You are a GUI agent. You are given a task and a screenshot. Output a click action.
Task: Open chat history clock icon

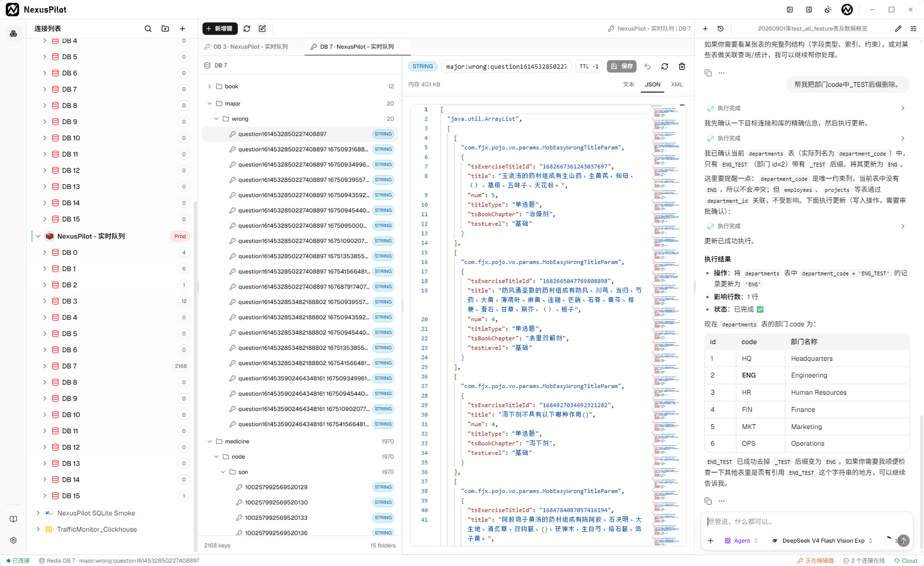point(720,29)
